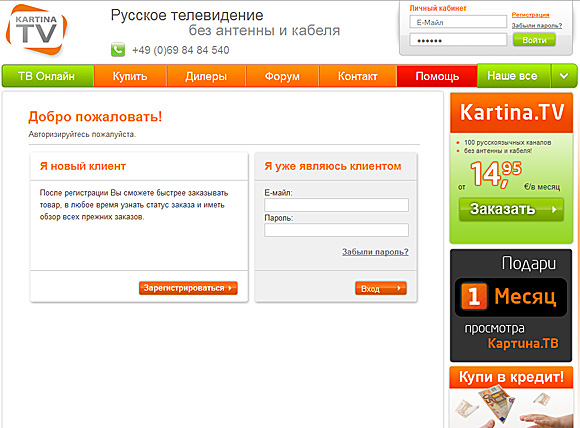Click the orange Вход button

(x=381, y=288)
